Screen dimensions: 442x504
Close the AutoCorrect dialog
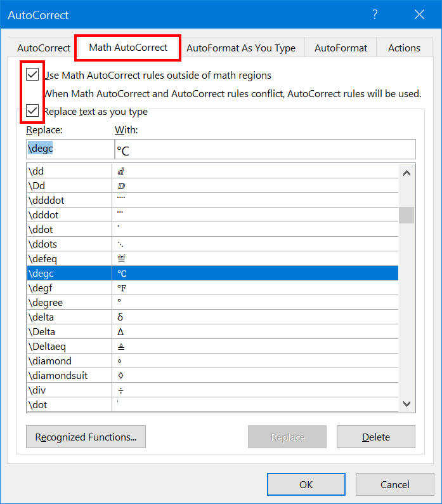coord(419,15)
